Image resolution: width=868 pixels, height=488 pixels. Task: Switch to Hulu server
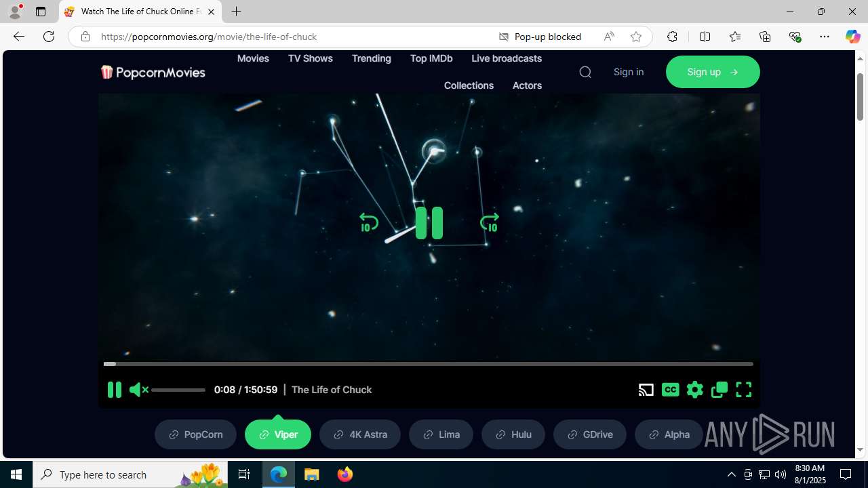coord(513,434)
